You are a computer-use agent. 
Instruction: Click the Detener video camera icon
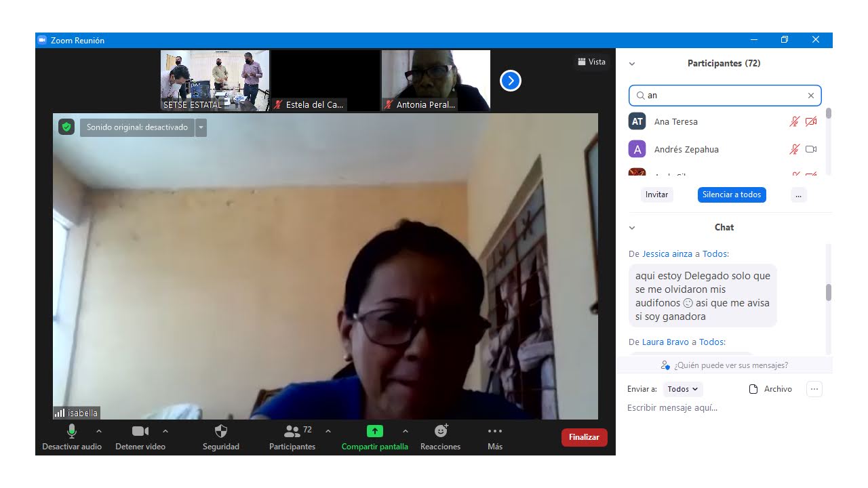coord(140,431)
